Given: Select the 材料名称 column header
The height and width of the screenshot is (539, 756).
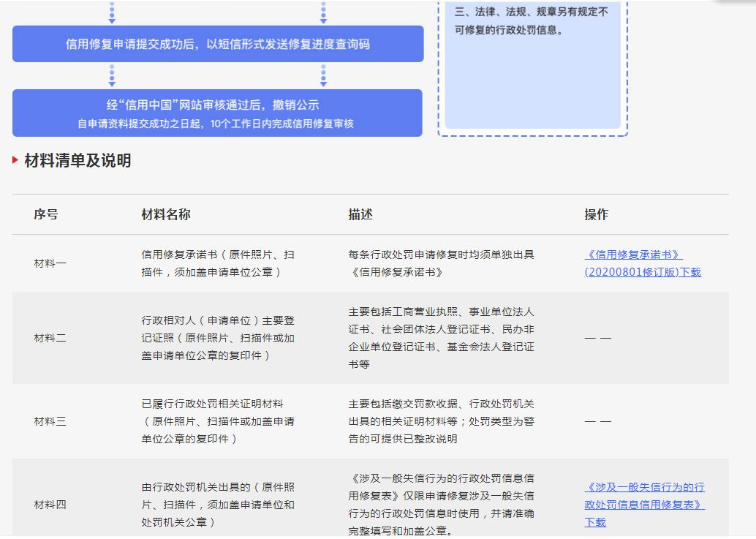Looking at the screenshot, I should click(166, 214).
